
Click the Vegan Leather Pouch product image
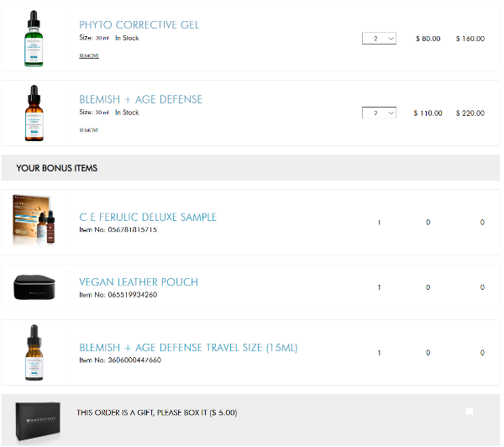[34, 288]
